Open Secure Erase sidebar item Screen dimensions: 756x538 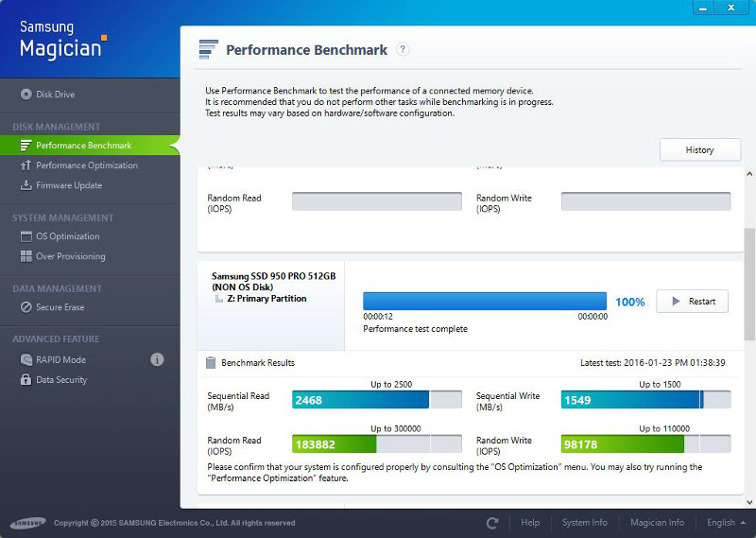60,307
